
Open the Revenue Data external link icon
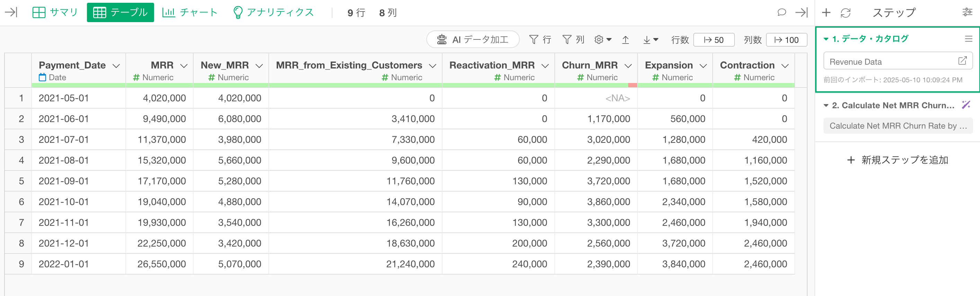[962, 61]
